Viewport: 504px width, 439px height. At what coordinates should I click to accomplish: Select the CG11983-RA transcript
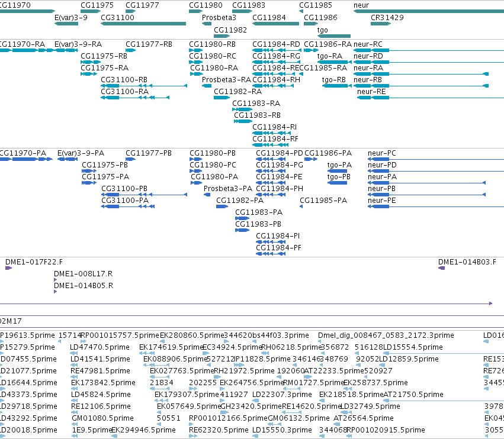pyautogui.click(x=242, y=109)
